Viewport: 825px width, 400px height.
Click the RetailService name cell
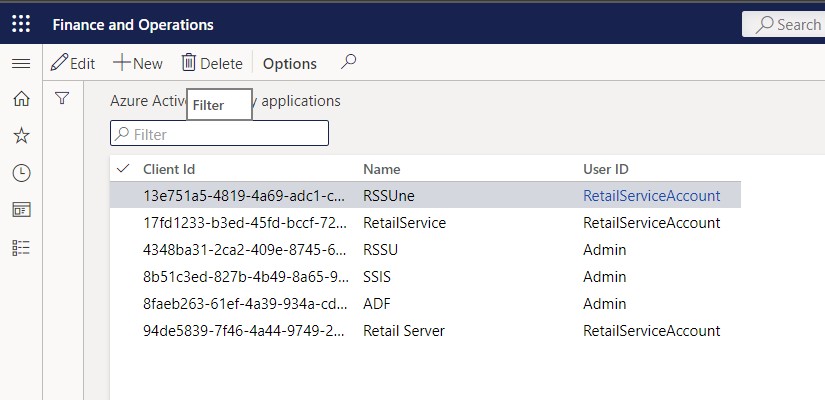coord(405,223)
